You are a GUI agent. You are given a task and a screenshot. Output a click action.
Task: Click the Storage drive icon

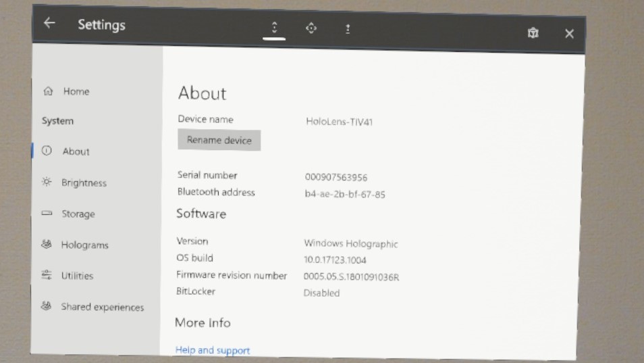47,213
